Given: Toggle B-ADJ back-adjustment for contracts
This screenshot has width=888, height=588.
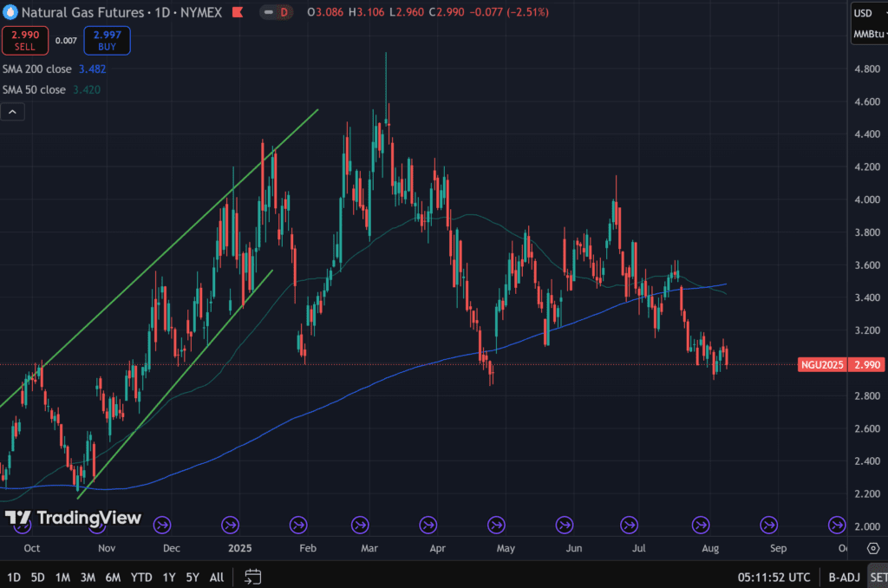Looking at the screenshot, I should (843, 577).
